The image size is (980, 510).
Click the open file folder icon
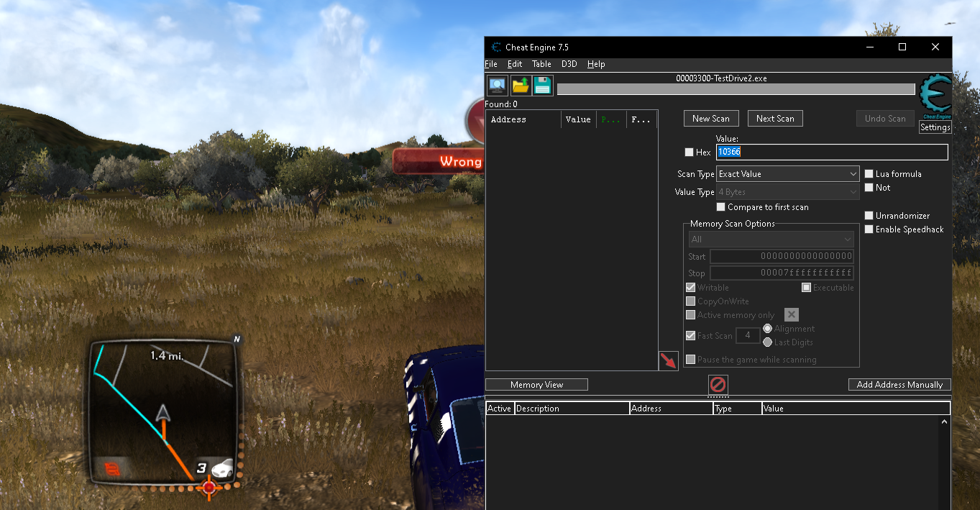[521, 85]
